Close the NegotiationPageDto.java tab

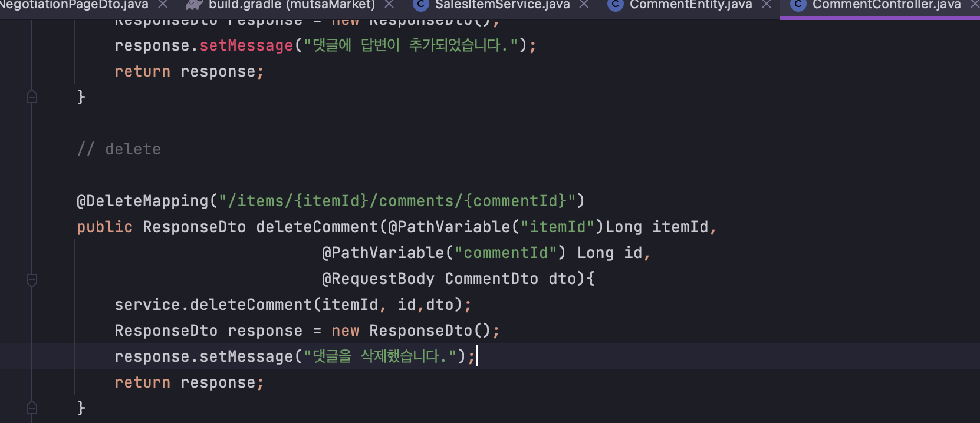163,5
